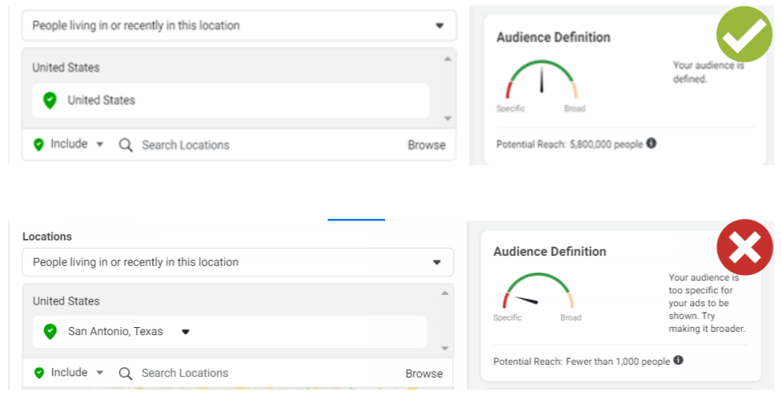The height and width of the screenshot is (396, 782).
Task: Click the top audience gauge meter
Action: (542, 80)
